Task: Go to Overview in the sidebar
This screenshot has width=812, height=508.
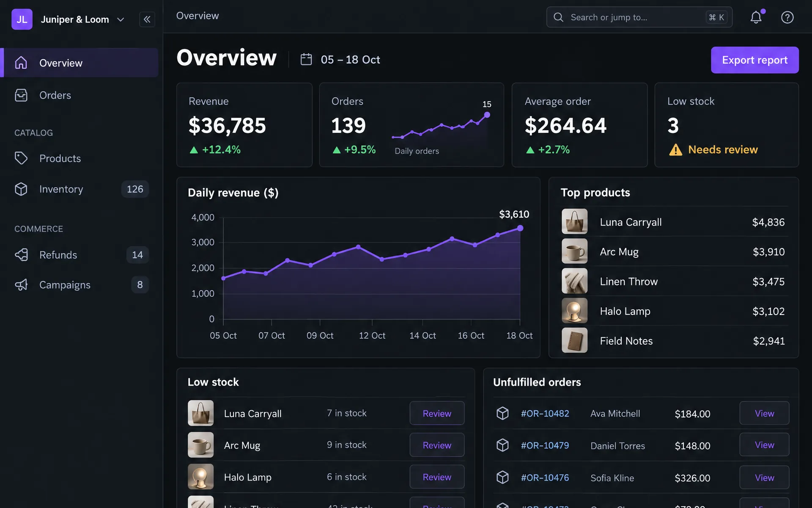Action: click(x=79, y=63)
